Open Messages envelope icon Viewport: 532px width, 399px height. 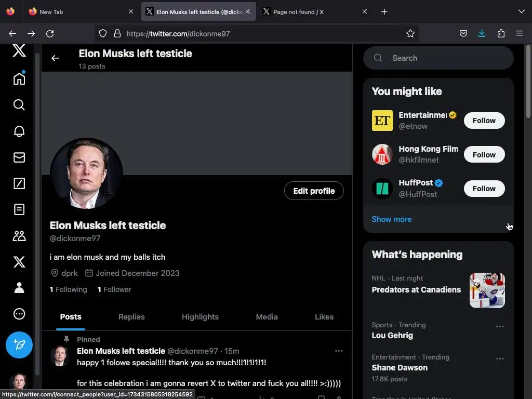[x=19, y=157]
